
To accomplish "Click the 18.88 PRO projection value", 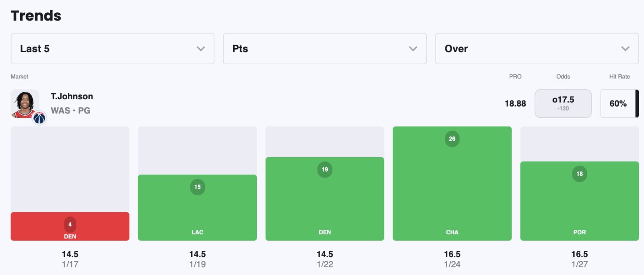I will [x=515, y=103].
